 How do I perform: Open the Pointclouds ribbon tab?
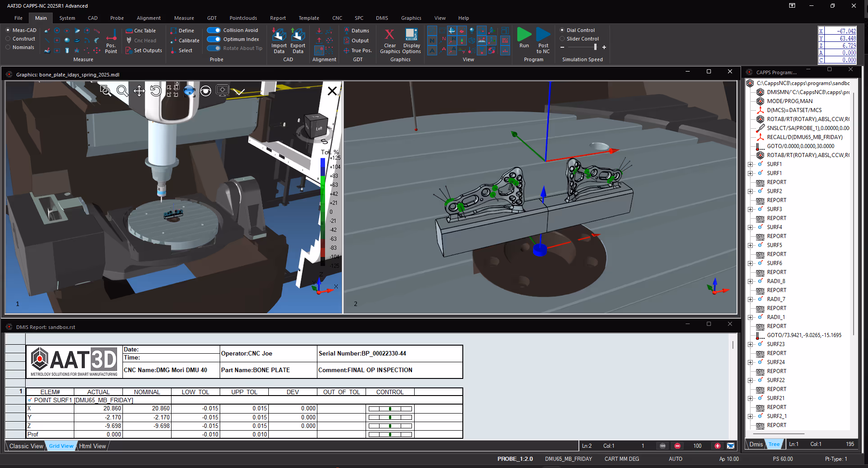click(x=243, y=18)
